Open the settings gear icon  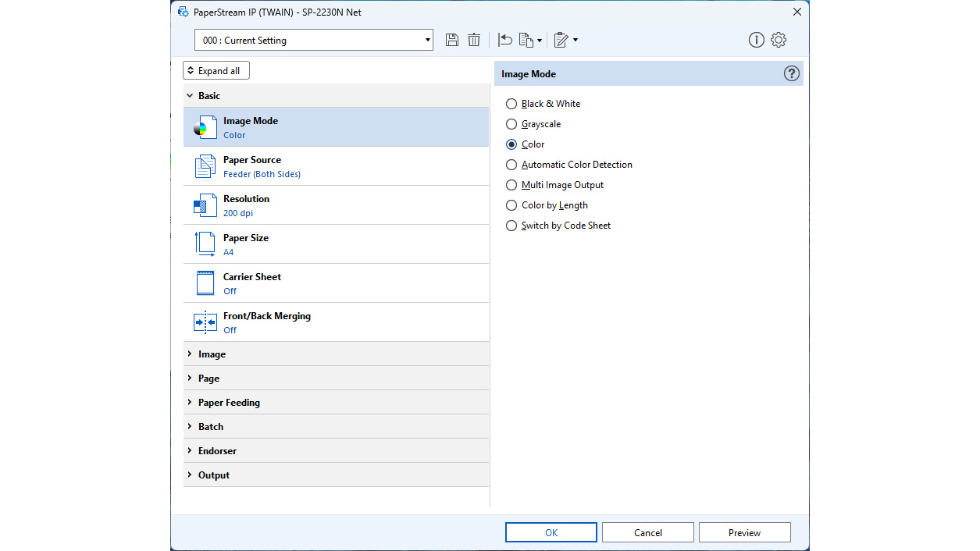click(x=779, y=40)
